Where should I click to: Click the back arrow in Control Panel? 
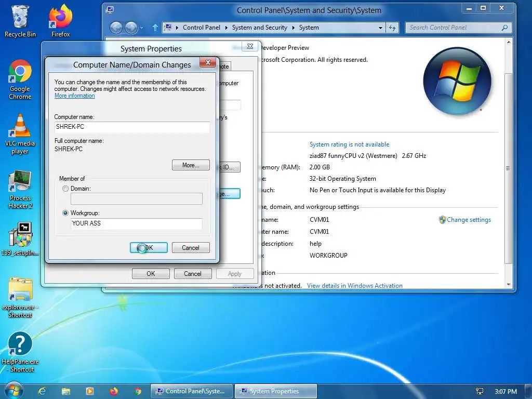coord(116,28)
